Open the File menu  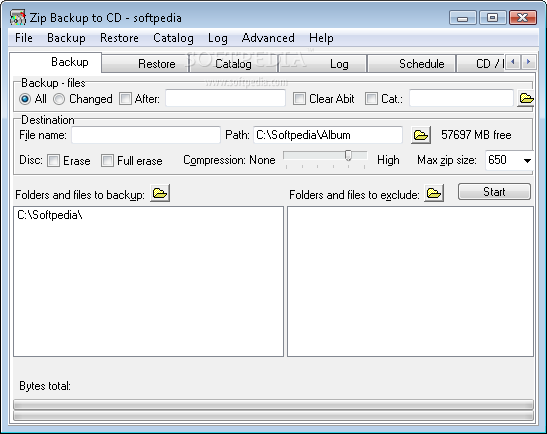click(24, 38)
